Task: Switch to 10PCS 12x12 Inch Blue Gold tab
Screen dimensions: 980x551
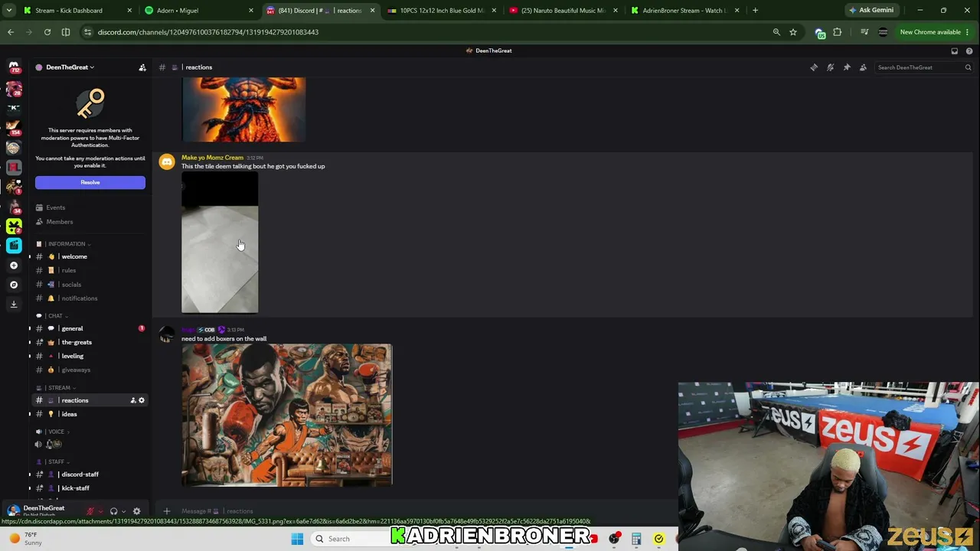Action: click(x=443, y=11)
